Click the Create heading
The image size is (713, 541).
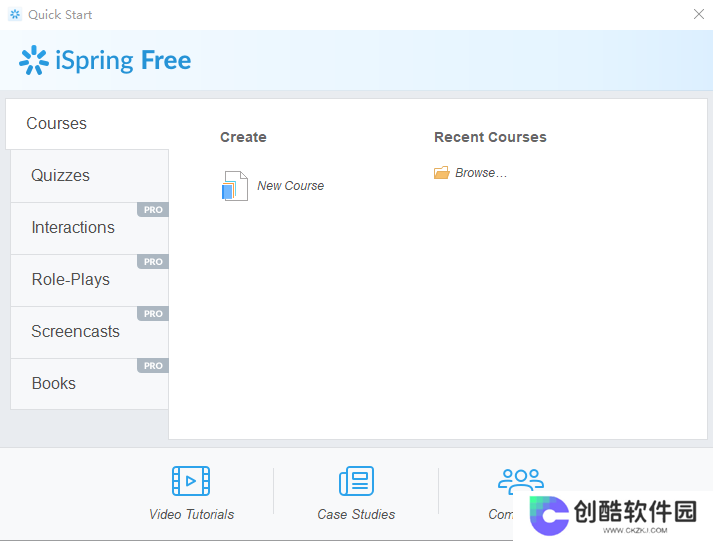(243, 137)
